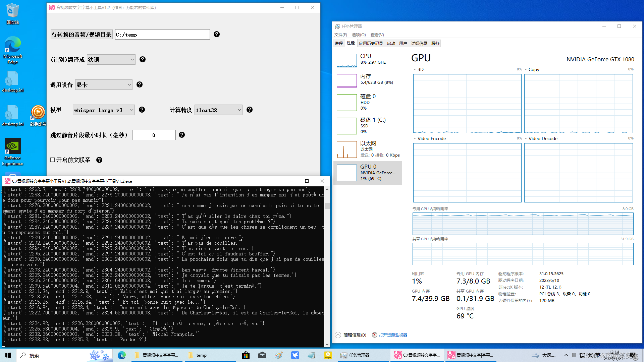Switch to 应用历史记录 tab
Viewport: 644px width, 362px height.
(x=371, y=43)
